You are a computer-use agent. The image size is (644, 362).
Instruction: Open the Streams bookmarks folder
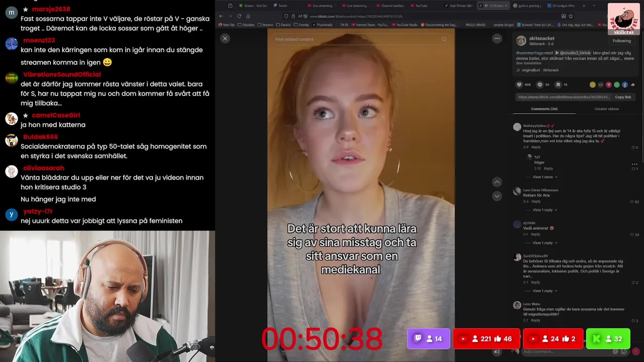[x=265, y=25]
